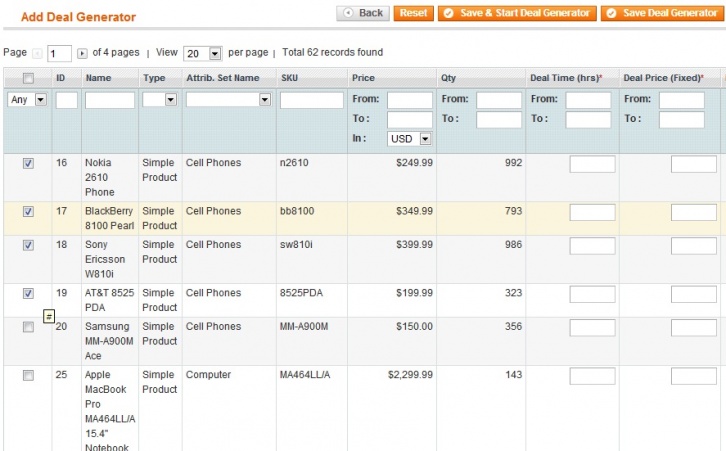
Task: Sort by Deal Time (hrs) header
Action: point(566,78)
